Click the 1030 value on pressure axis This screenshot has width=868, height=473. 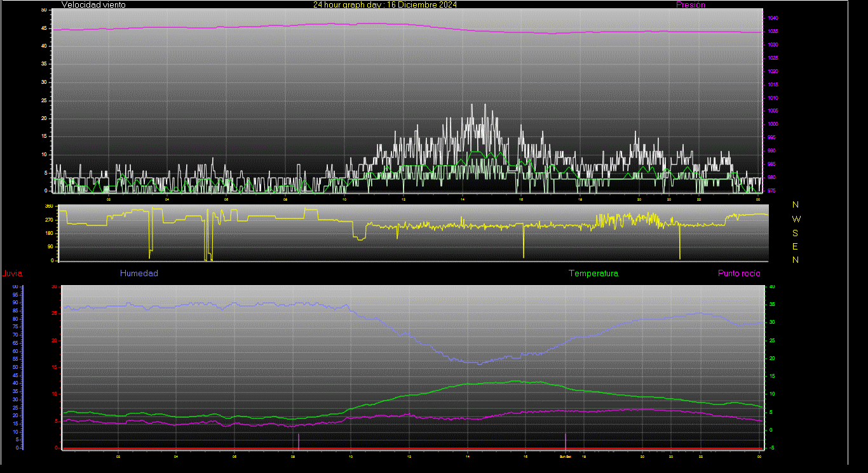pyautogui.click(x=771, y=45)
